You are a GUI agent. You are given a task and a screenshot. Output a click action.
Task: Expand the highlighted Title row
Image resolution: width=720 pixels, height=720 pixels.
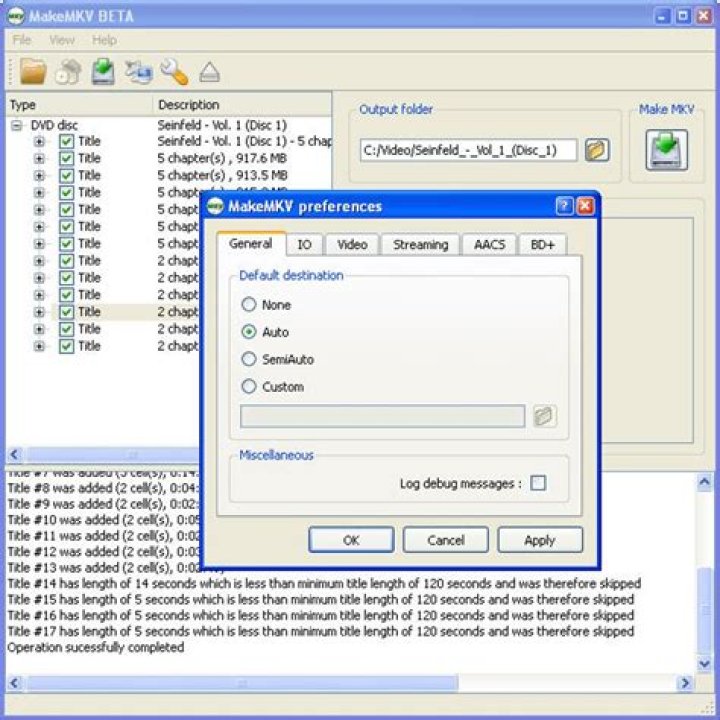39,312
